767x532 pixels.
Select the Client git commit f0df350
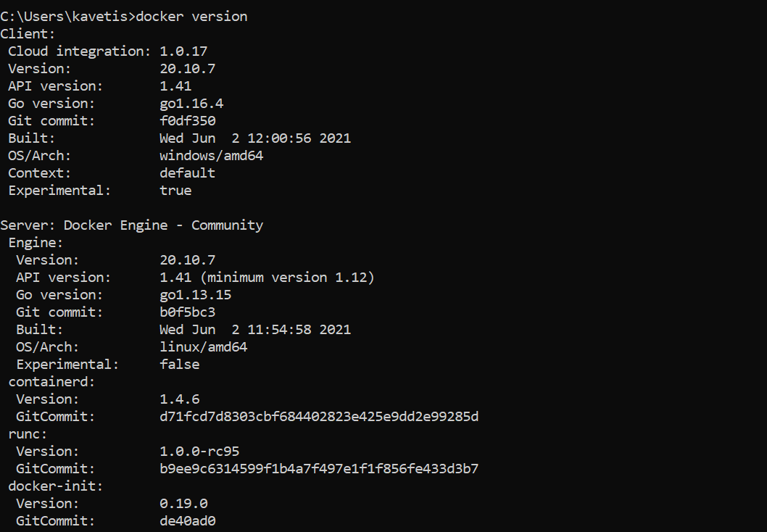tap(187, 121)
